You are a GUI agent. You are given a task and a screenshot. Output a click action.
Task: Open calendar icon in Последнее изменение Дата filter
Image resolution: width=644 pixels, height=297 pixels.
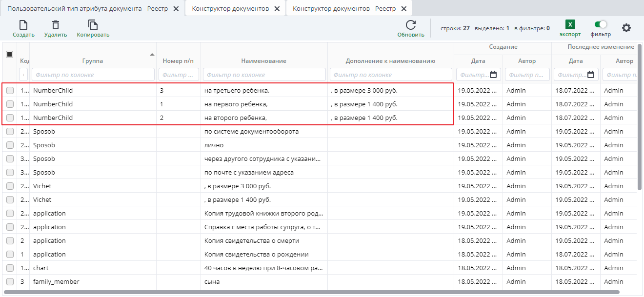click(591, 74)
